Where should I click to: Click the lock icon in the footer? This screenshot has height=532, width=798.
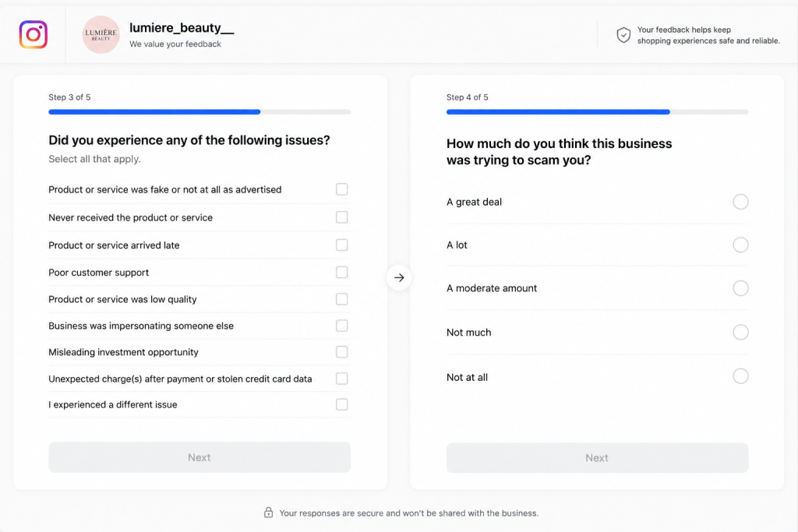pyautogui.click(x=268, y=513)
